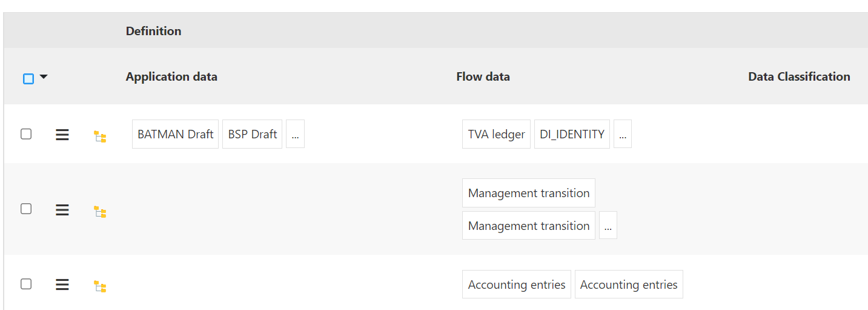
Task: Open hamburger menu for BATMAN Draft row
Action: (x=62, y=135)
